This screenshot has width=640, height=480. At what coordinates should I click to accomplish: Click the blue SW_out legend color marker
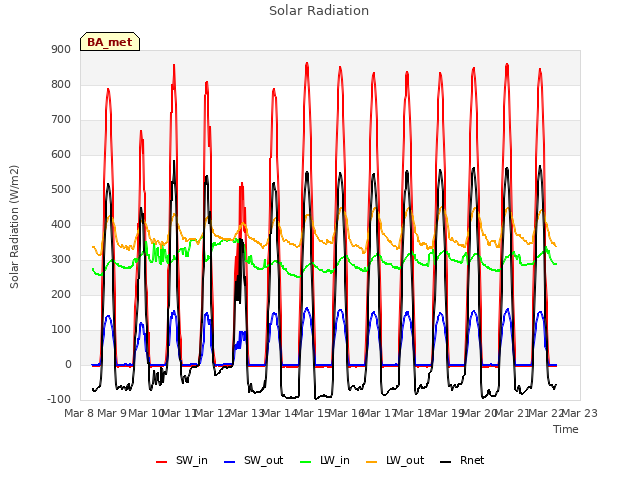point(230,462)
